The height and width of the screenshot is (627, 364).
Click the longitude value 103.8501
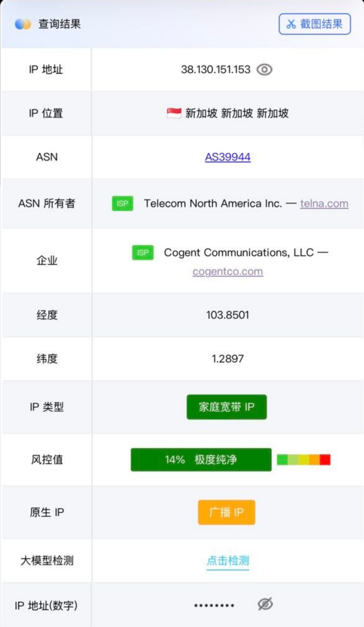tap(228, 315)
